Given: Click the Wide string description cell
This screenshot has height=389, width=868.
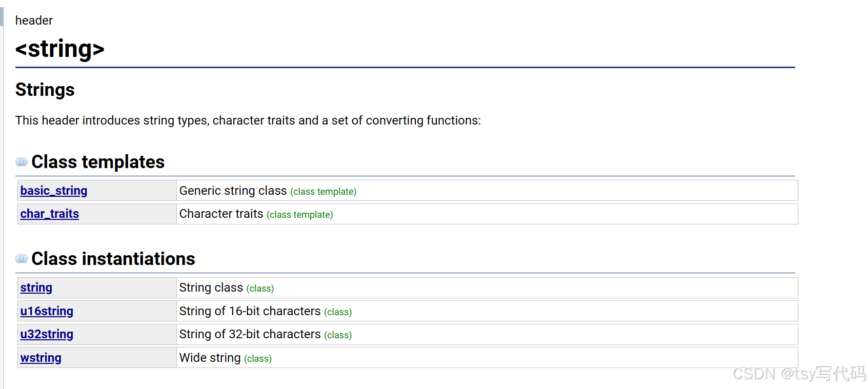Looking at the screenshot, I should 487,358.
